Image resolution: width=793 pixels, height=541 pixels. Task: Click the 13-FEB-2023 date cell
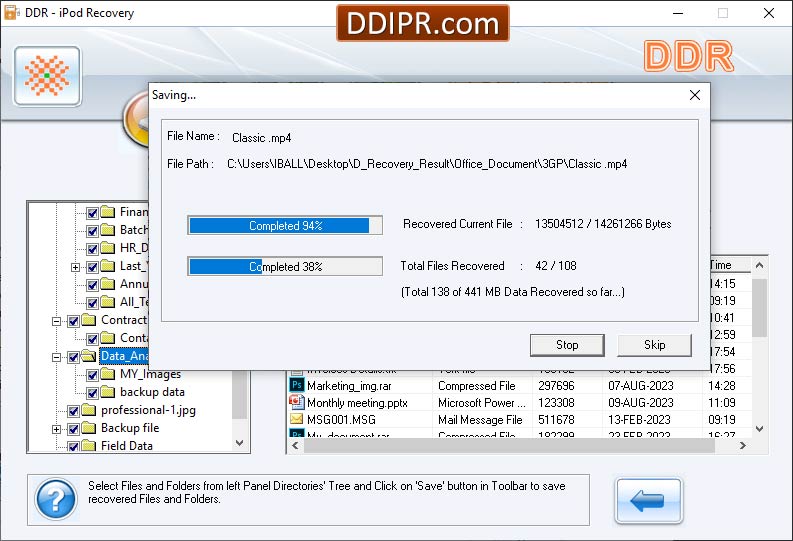pos(639,420)
